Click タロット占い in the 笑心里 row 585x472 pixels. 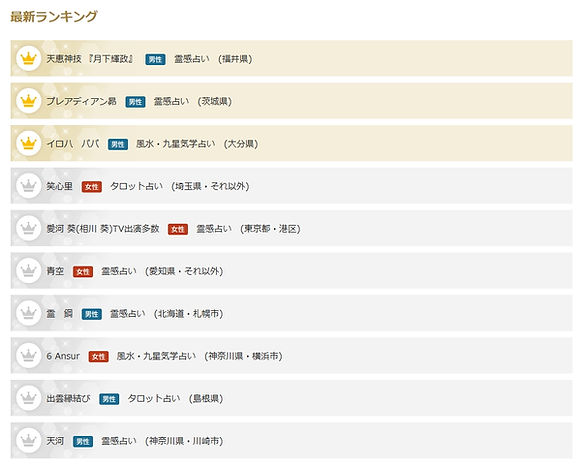tap(136, 186)
